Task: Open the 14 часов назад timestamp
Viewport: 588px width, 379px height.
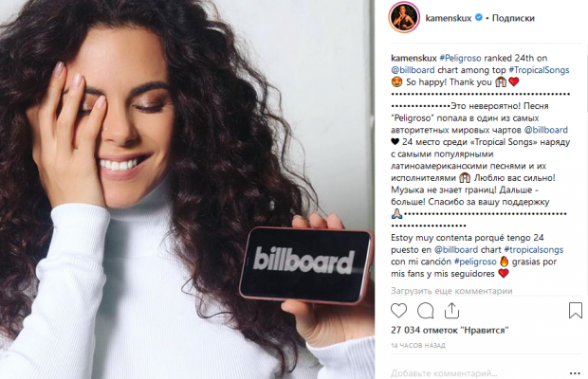Action: [418, 345]
